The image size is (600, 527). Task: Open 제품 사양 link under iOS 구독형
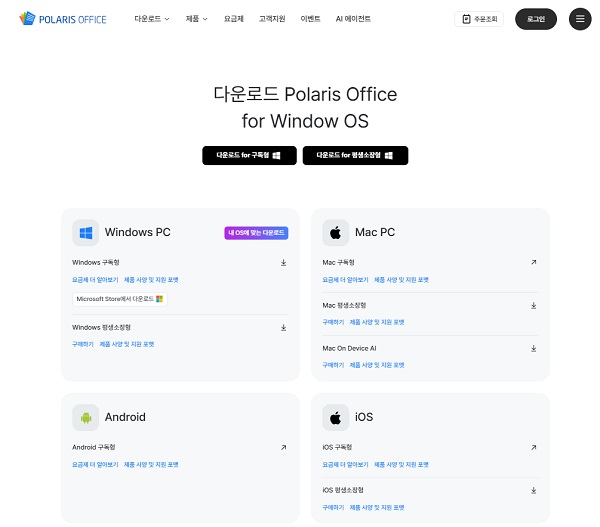click(x=401, y=465)
